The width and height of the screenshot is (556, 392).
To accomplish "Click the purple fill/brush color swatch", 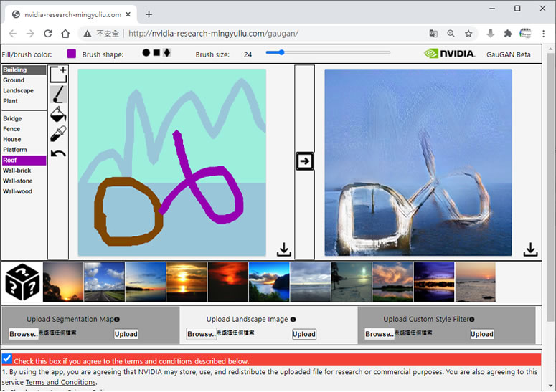I will click(x=72, y=54).
